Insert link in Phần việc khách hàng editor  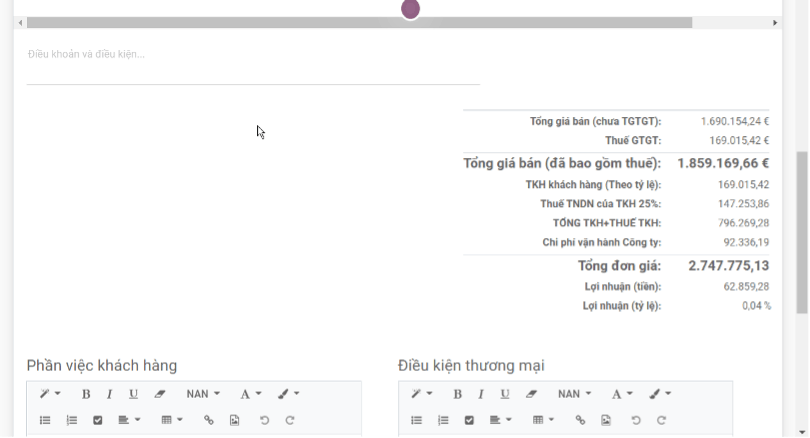pyautogui.click(x=209, y=420)
